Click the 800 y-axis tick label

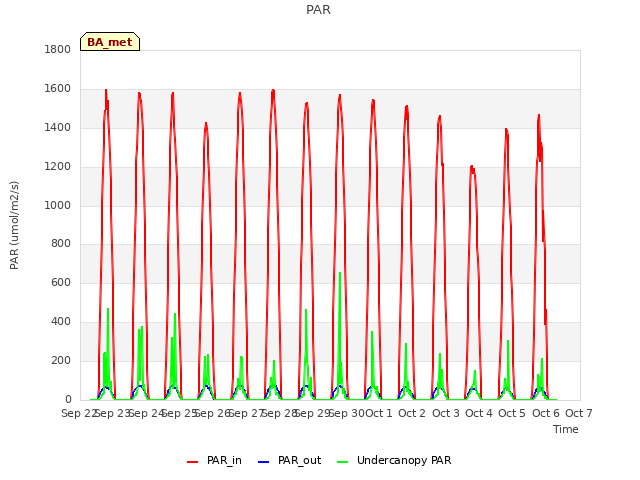tap(61, 244)
